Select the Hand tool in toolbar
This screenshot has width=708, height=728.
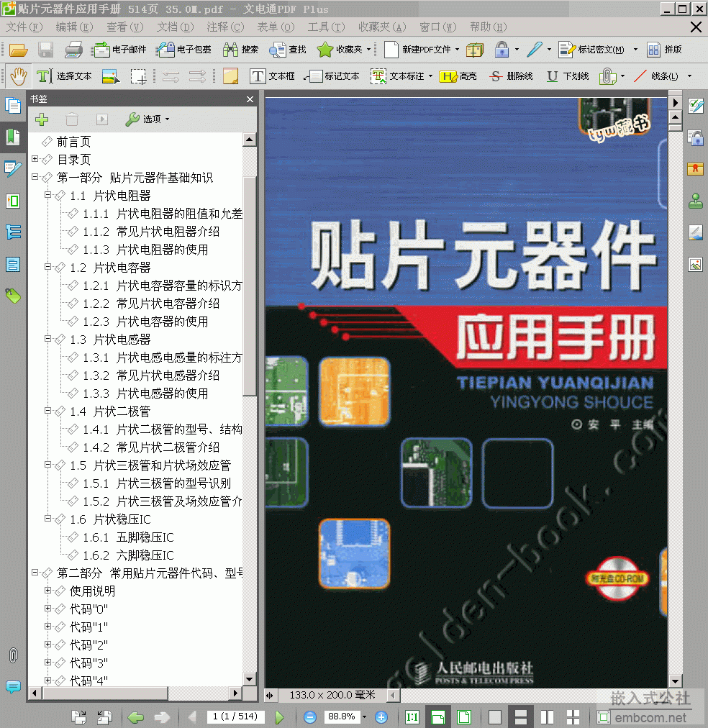17,76
